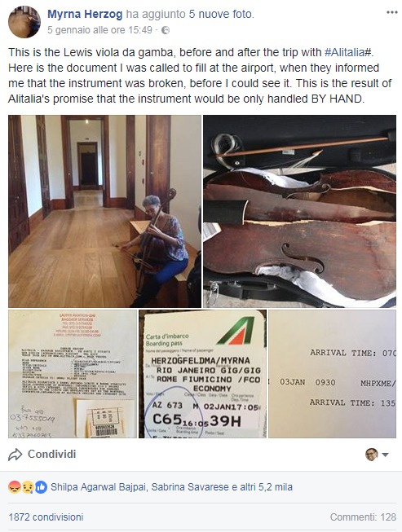The width and height of the screenshot is (402, 532).
Task: Open Shilpa Agarwal Bajpai's profile
Action: pyautogui.click(x=99, y=487)
